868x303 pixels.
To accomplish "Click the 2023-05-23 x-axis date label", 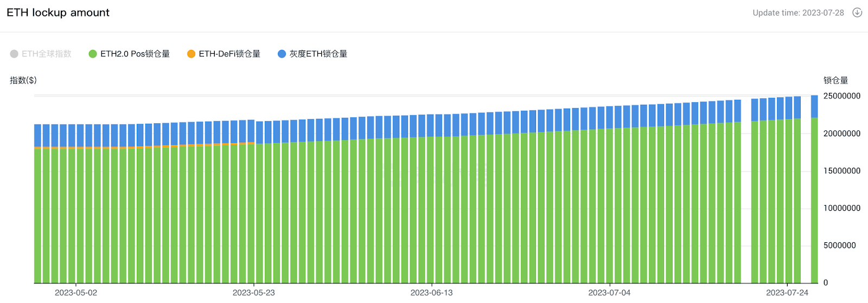I will (254, 293).
